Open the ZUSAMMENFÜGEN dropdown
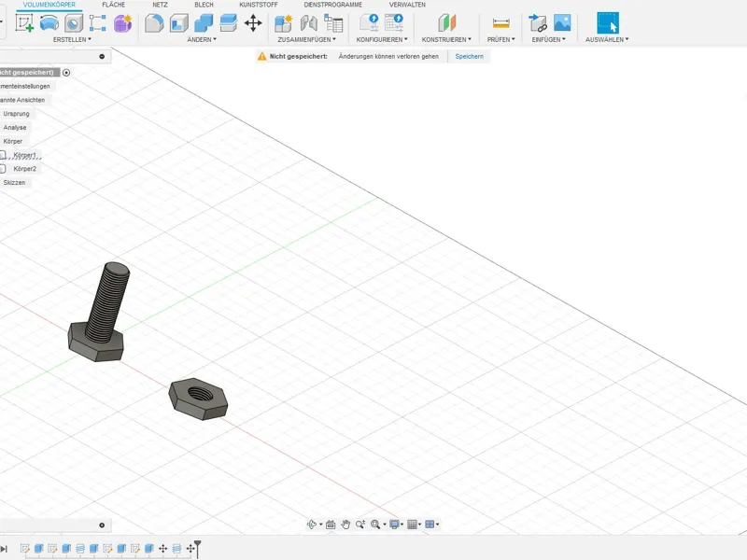Viewport: 747px width, 560px height. 307,39
